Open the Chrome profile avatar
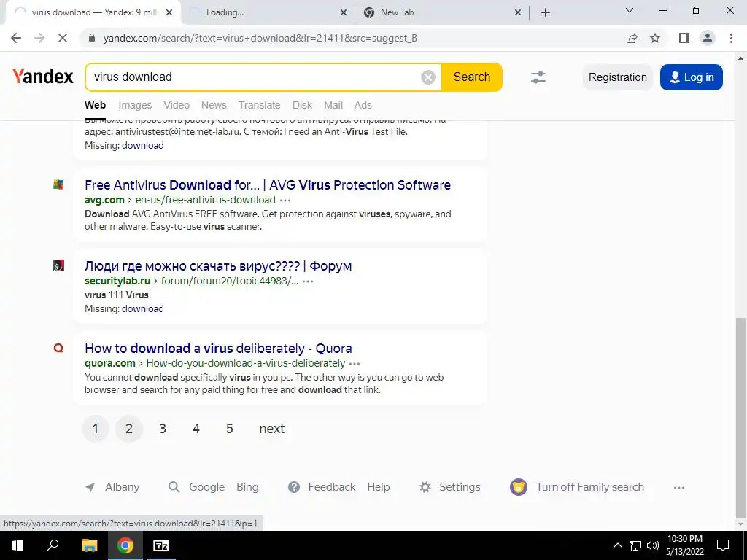Screen dimensions: 747x560 [x=708, y=38]
